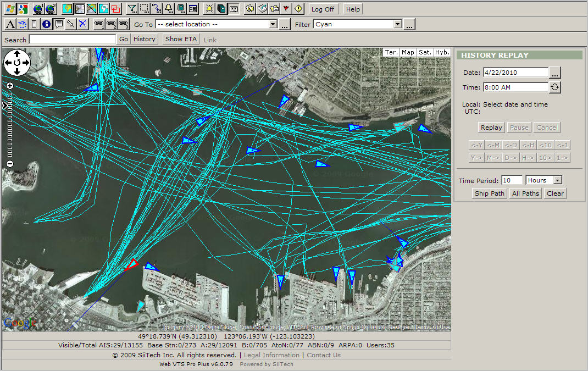Toggle the yellow-cyan chart layer icon
This screenshot has width=588, height=371.
click(x=68, y=9)
